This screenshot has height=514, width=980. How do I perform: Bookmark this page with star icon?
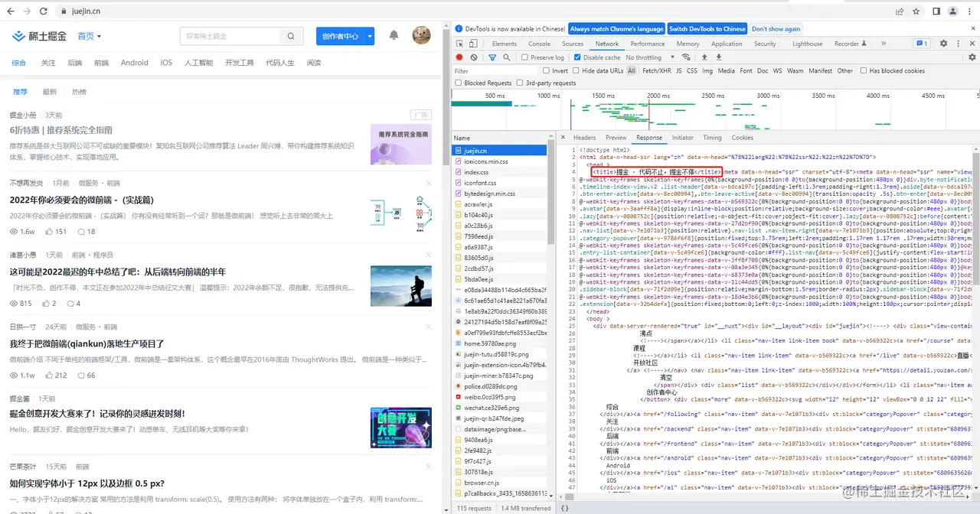[x=916, y=11]
